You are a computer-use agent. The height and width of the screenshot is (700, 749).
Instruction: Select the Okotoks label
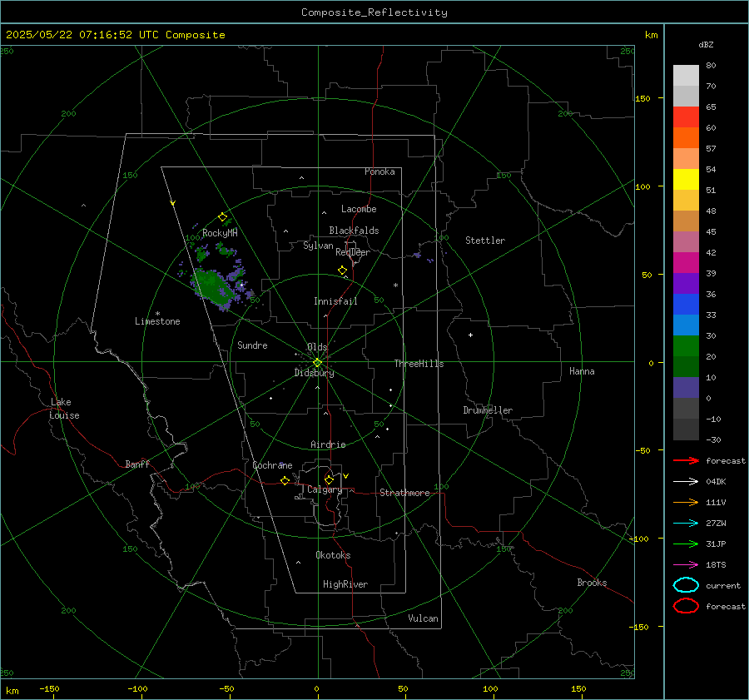333,555
